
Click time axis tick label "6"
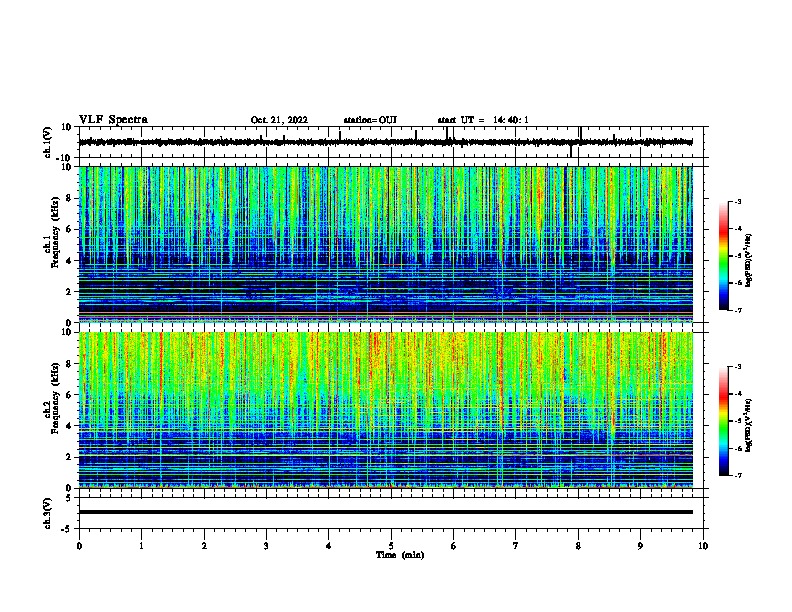454,546
